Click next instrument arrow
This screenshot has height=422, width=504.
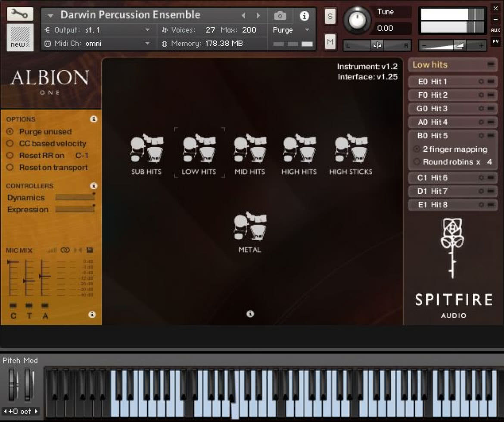[x=258, y=16]
